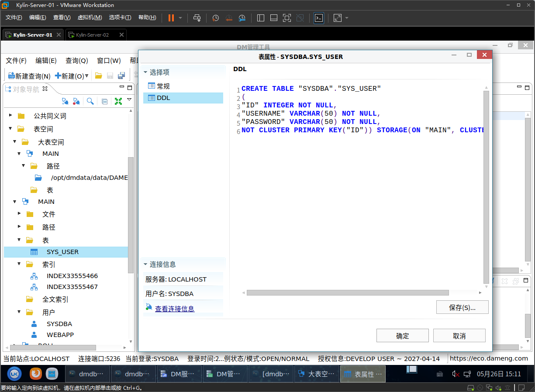This screenshot has height=392, width=535.
Task: Open the Firefox icon in Kylin taskbar
Action: [36, 374]
